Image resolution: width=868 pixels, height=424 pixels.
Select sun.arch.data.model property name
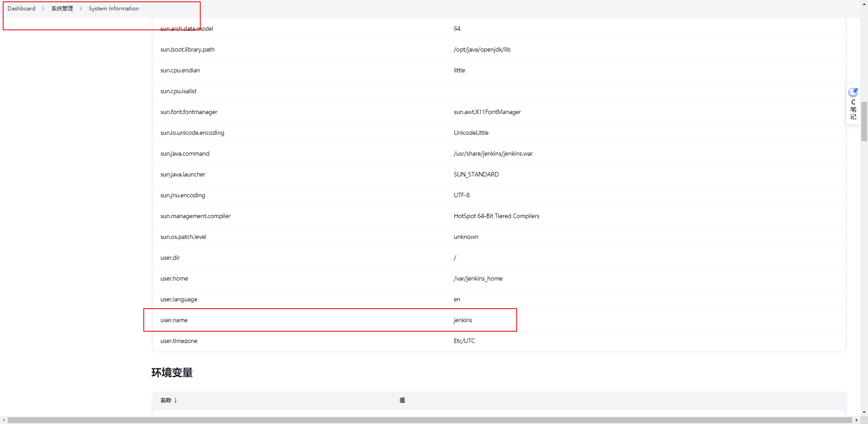click(187, 29)
